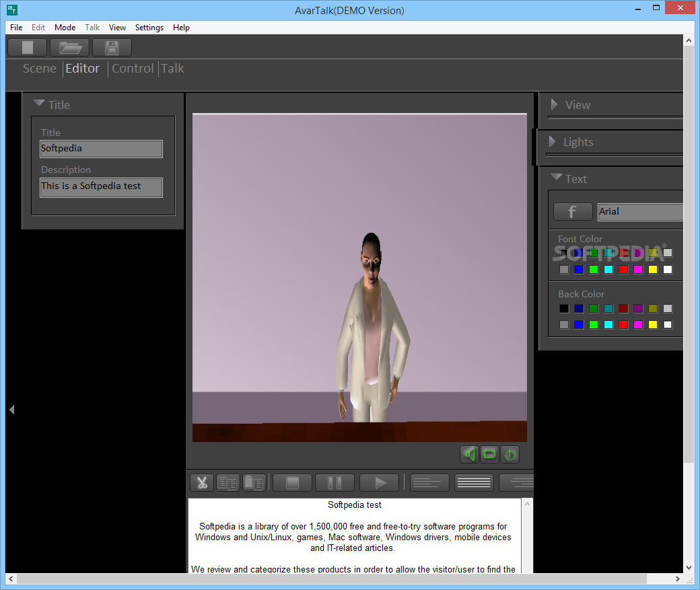
Task: Choose purple Back Color swatch
Action: 638,308
